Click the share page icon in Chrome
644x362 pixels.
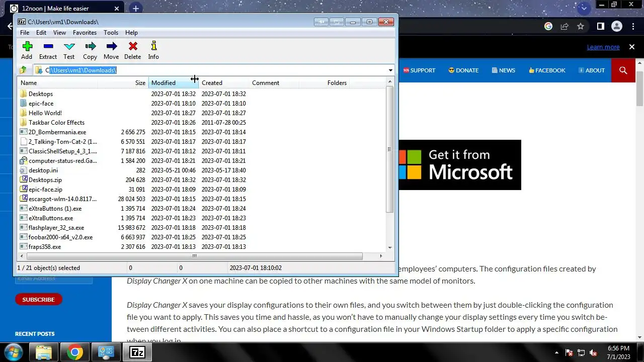pos(565,26)
